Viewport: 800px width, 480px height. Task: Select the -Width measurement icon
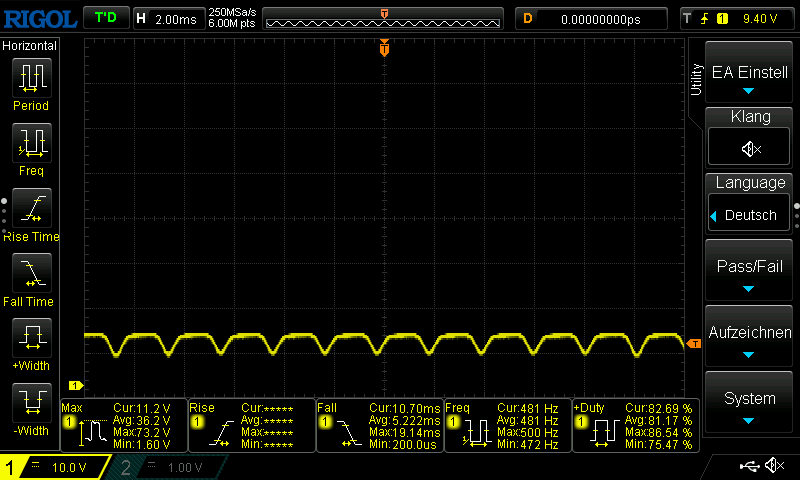point(32,402)
